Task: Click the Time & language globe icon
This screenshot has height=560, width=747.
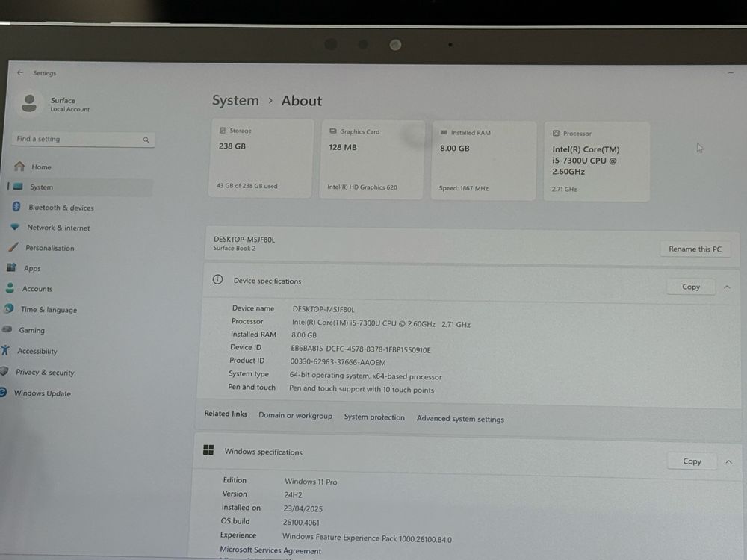Action: click(8, 308)
